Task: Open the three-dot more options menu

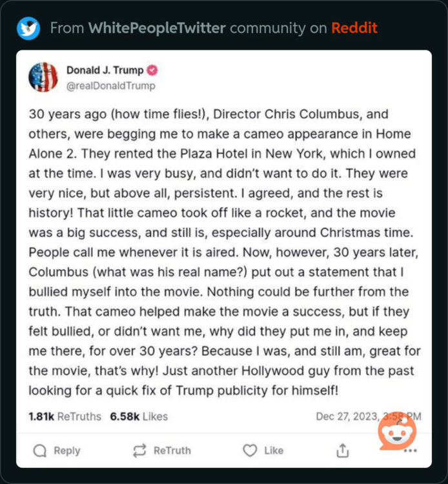Action: [410, 450]
